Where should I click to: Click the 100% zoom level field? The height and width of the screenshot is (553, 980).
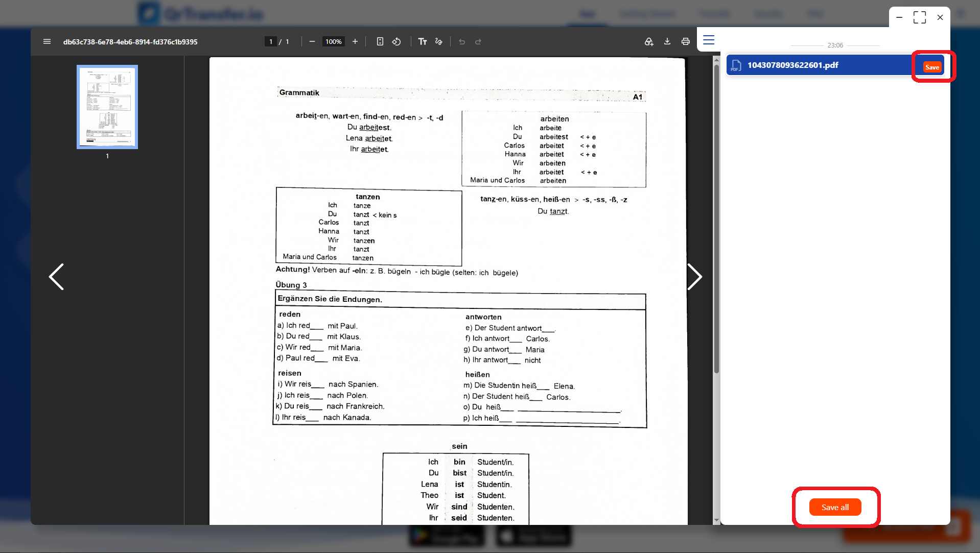click(334, 41)
